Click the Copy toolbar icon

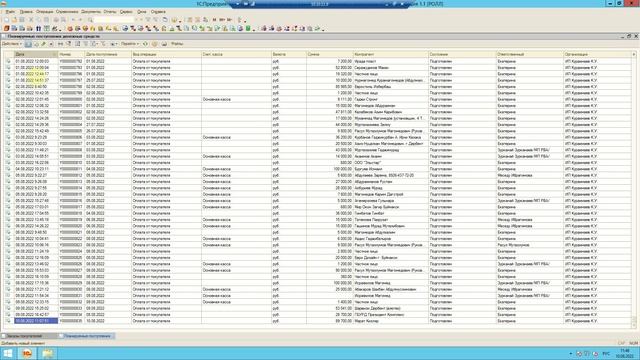point(39,20)
